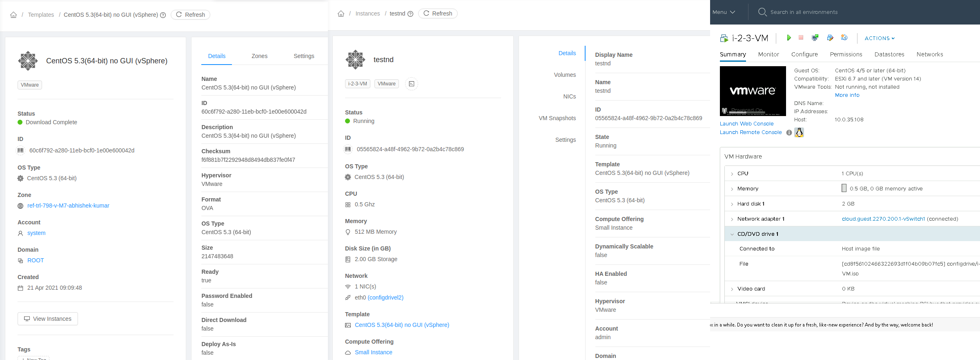980x360 pixels.
Task: Click the home icon in Instances breadcrumb
Action: point(341,13)
